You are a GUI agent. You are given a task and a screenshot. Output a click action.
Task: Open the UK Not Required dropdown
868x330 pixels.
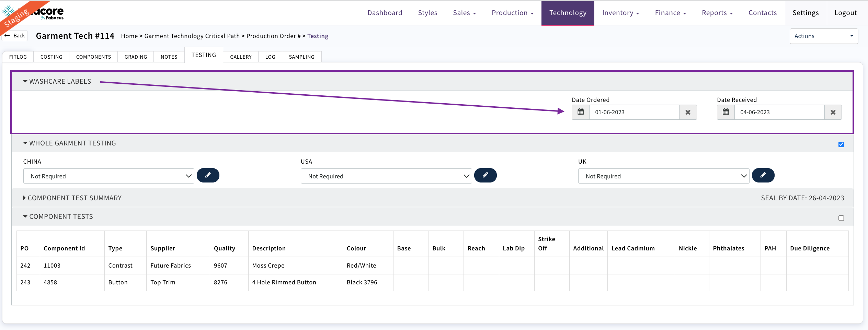(663, 176)
